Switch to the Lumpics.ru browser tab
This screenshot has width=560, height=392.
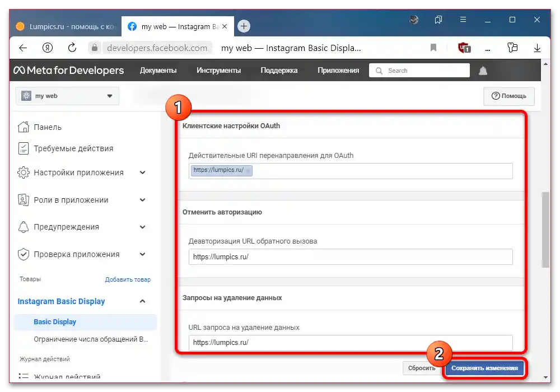pyautogui.click(x=66, y=26)
